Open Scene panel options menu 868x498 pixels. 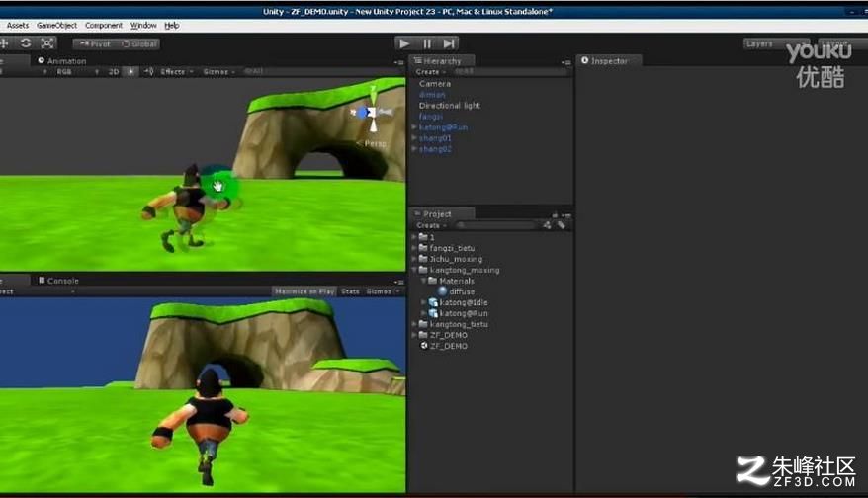pyautogui.click(x=399, y=62)
